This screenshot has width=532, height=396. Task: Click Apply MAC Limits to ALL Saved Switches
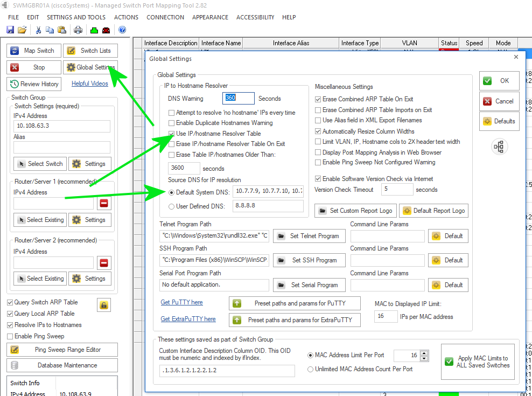point(478,362)
